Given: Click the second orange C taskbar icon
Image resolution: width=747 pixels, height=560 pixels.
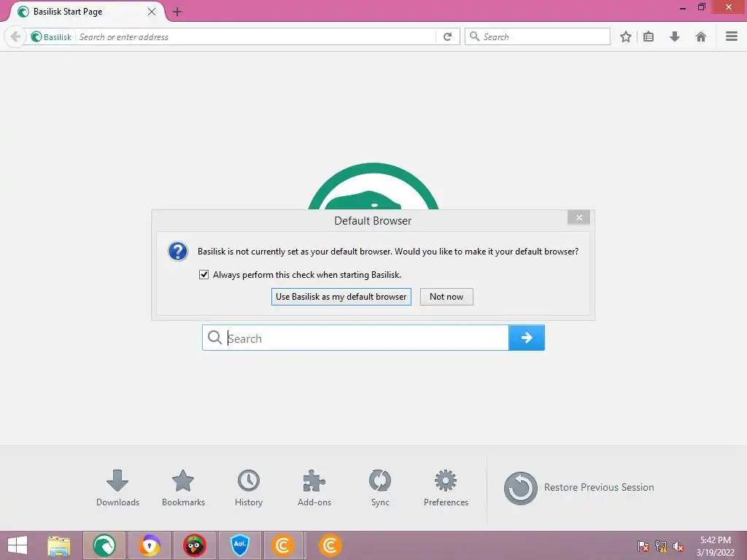Looking at the screenshot, I should [x=330, y=545].
